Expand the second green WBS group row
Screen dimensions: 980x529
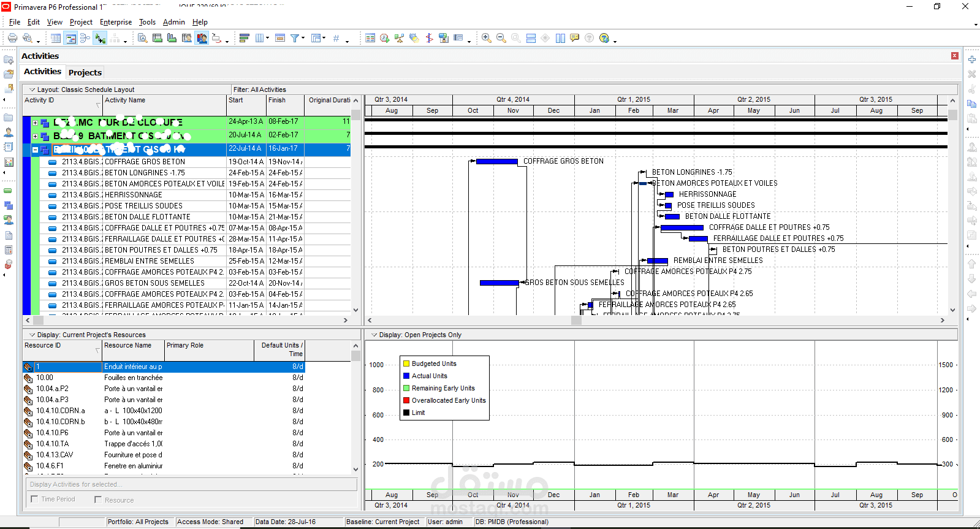[35, 136]
